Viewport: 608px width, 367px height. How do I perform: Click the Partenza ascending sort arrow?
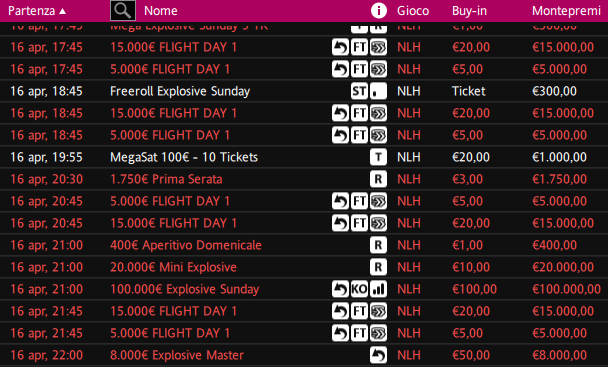(62, 11)
